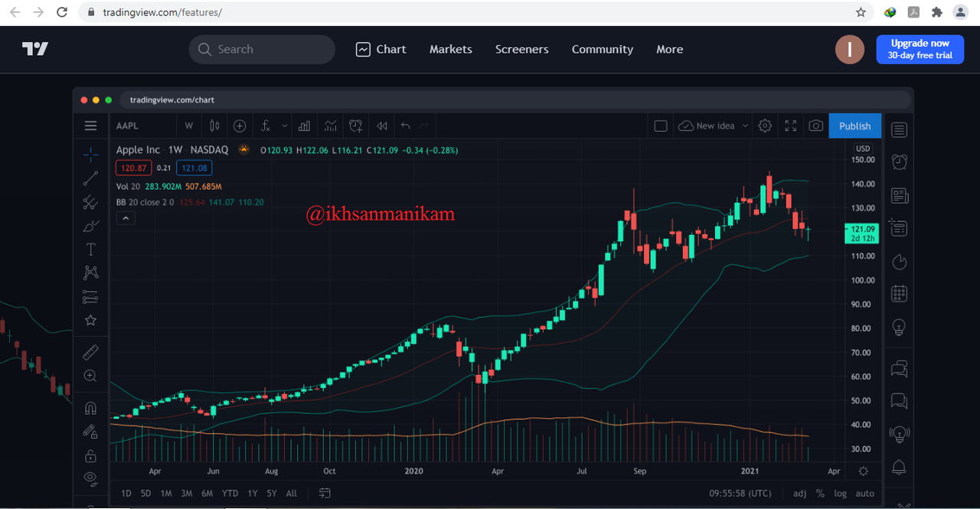
Task: Open the financials bar chart icon
Action: coord(304,126)
